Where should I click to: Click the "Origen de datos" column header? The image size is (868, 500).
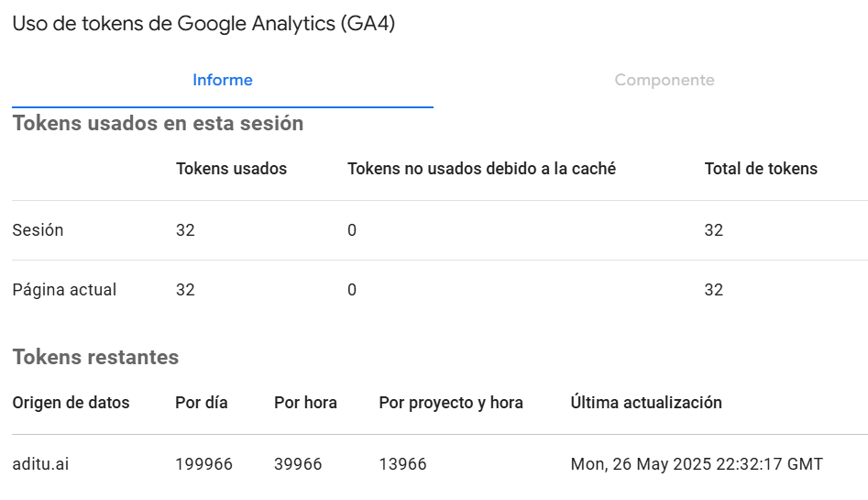[71, 403]
